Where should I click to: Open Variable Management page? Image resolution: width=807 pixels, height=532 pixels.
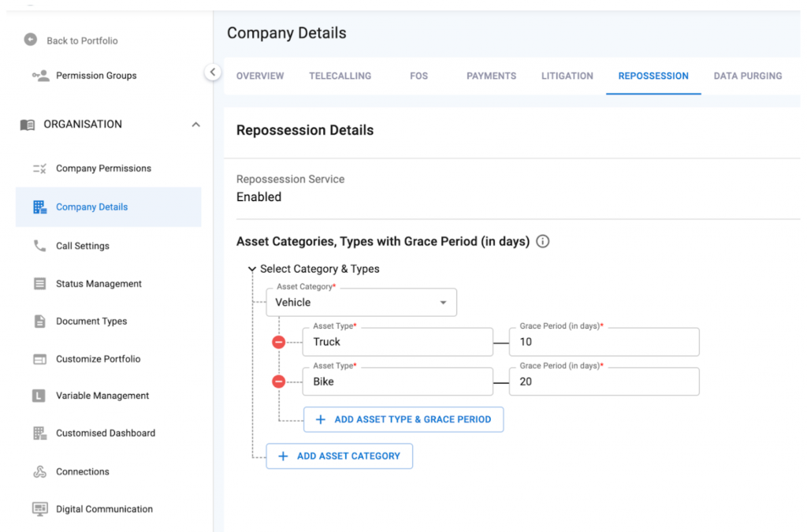(102, 396)
